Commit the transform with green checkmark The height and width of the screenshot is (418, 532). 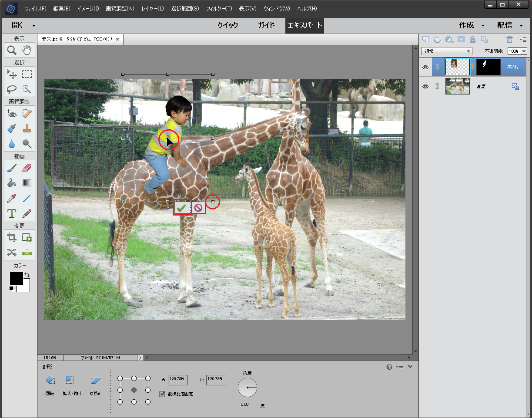pyautogui.click(x=182, y=208)
